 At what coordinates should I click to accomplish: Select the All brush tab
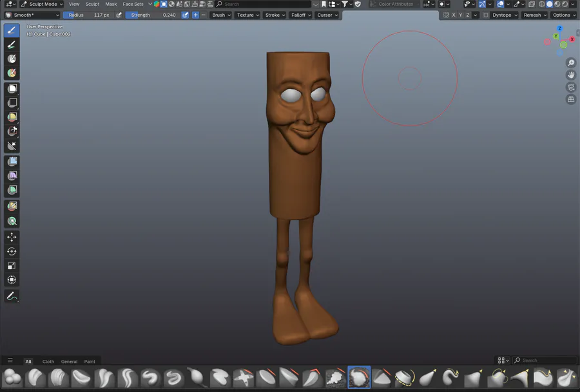click(x=28, y=361)
